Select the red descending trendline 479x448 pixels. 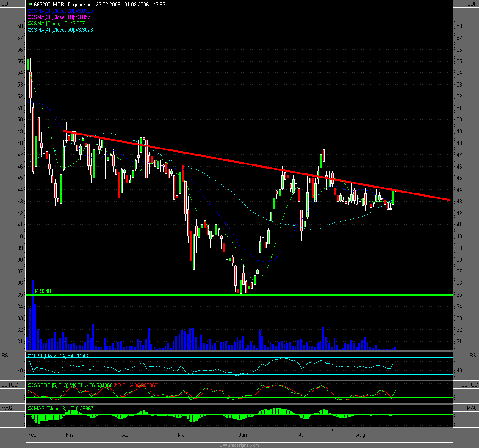click(256, 165)
